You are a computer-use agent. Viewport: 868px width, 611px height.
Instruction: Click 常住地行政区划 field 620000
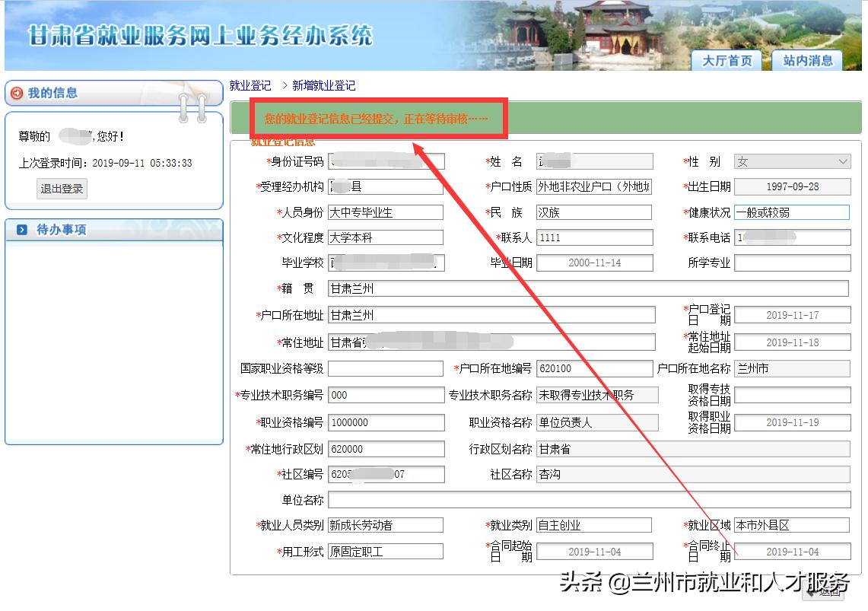tap(386, 449)
